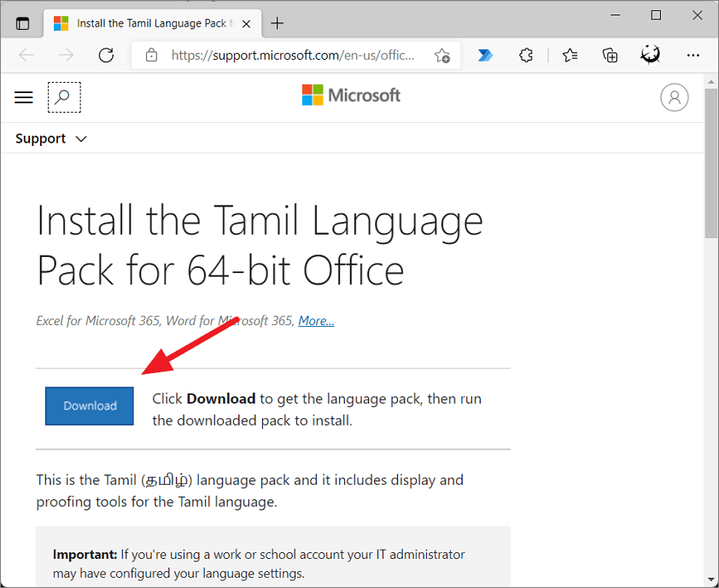Reload the current support page
Screen dimensions: 719x588
click(106, 55)
